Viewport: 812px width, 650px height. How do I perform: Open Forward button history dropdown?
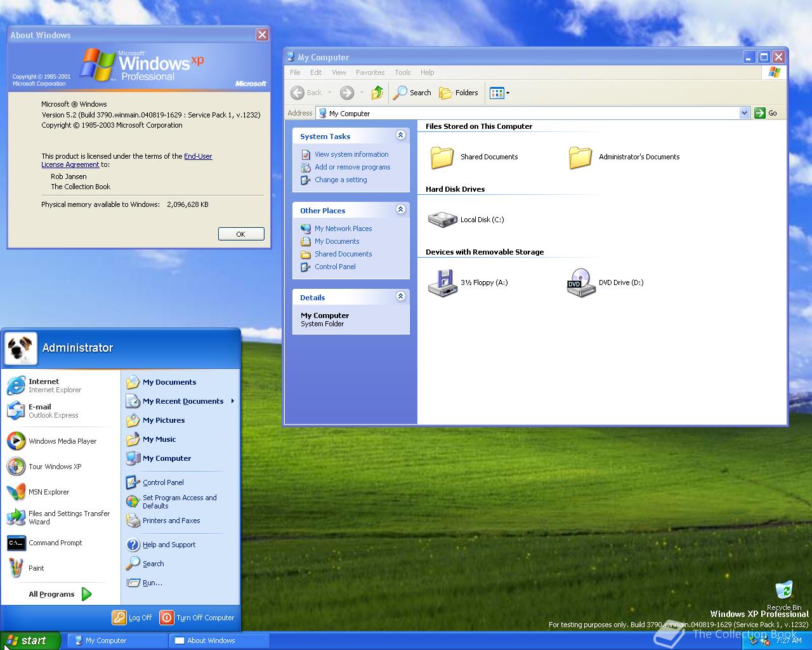[x=362, y=93]
